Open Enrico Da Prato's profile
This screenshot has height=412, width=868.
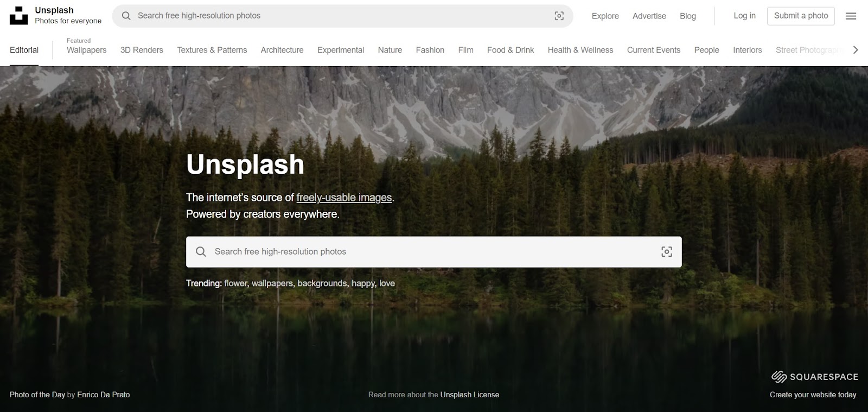[104, 395]
